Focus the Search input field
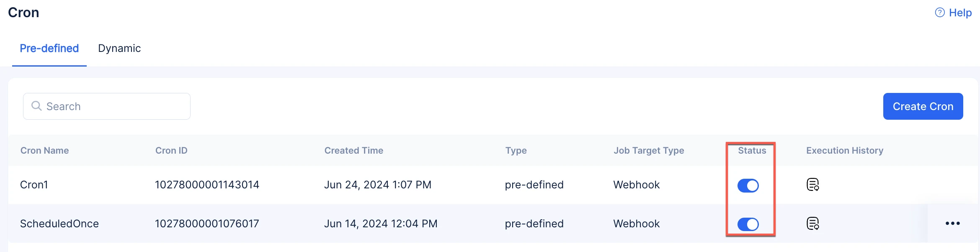Screen dimensions: 980x252 point(107,106)
